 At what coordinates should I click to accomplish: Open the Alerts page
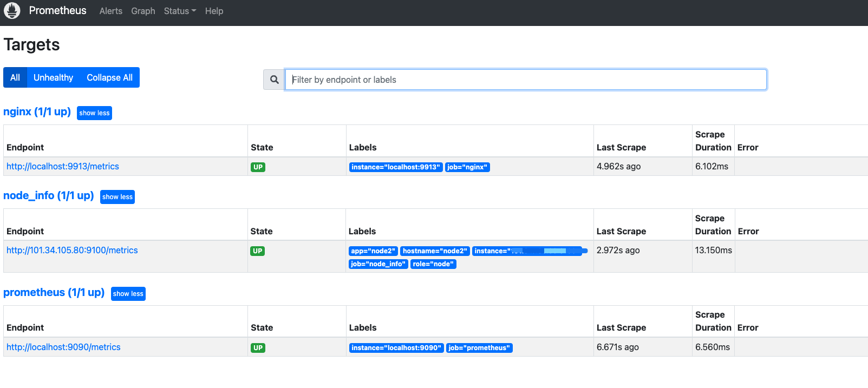(x=110, y=11)
